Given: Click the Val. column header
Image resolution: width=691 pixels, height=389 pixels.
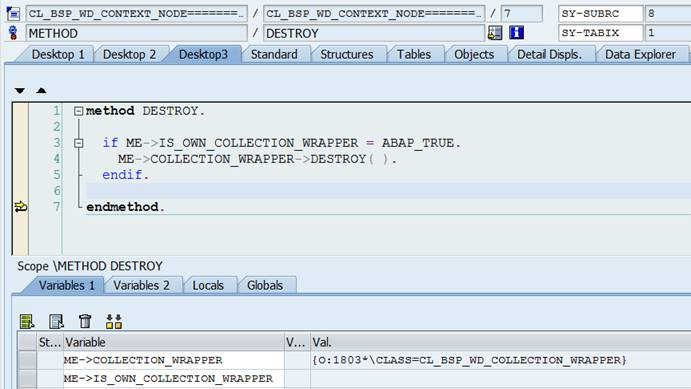Looking at the screenshot, I should pyautogui.click(x=501, y=342).
